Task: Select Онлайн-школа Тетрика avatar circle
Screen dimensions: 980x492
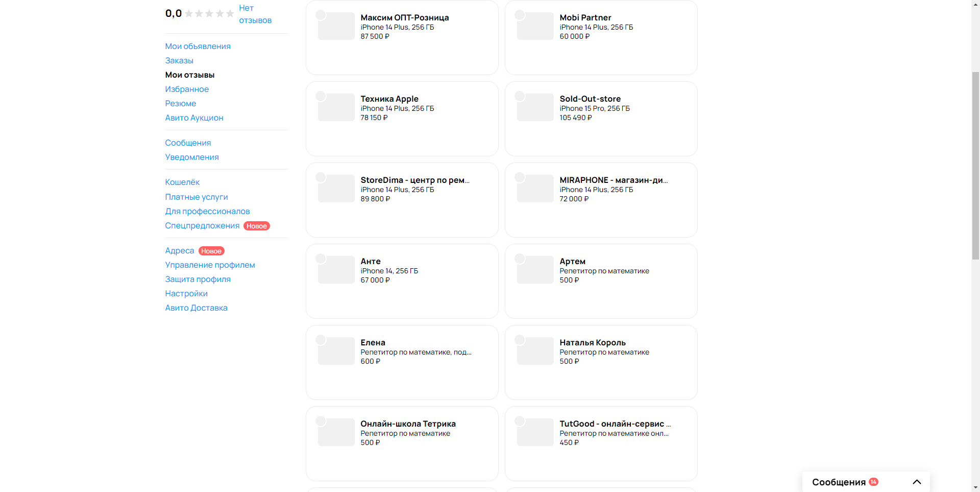Action: click(x=321, y=421)
